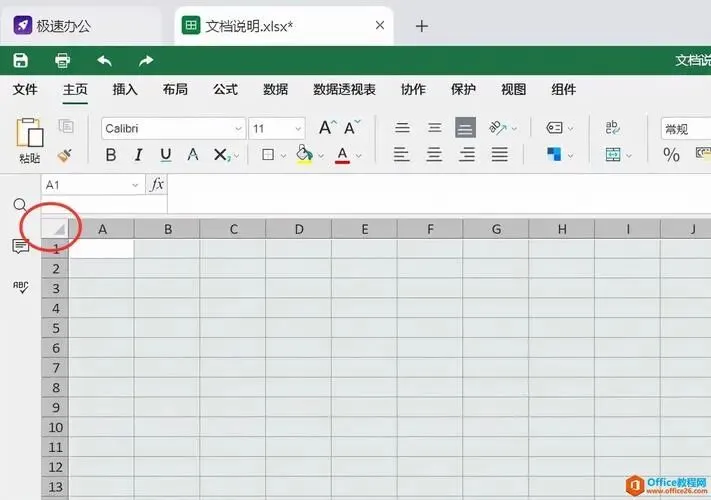Undo the last action
The image size is (711, 500).
click(x=104, y=60)
